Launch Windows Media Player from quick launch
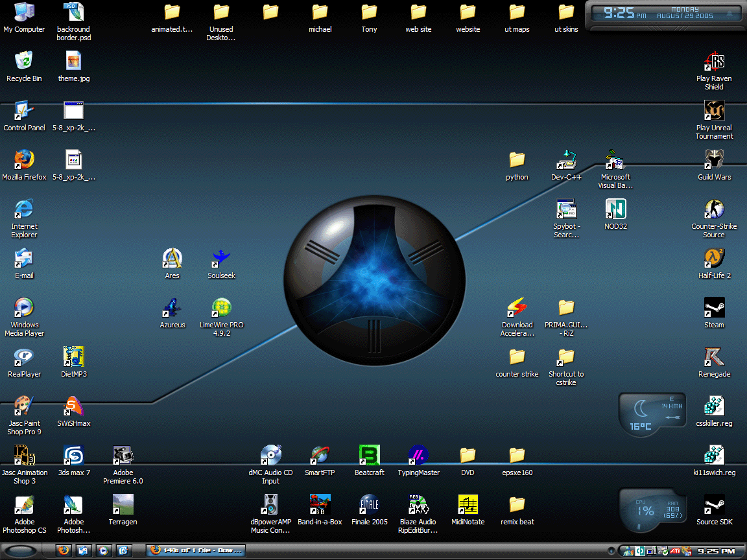747x560 pixels. click(x=103, y=550)
